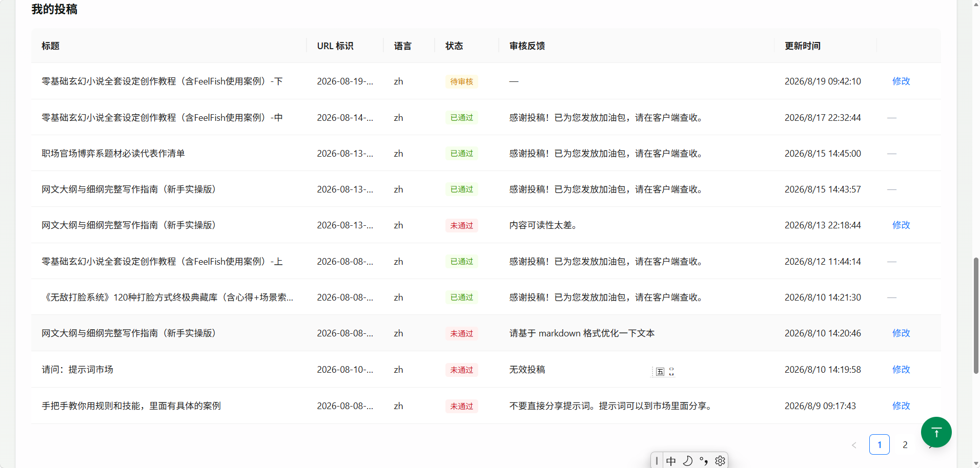The image size is (980, 468).
Task: Click the timestamp 2026/8/12 11:44:14
Action: pos(823,262)
